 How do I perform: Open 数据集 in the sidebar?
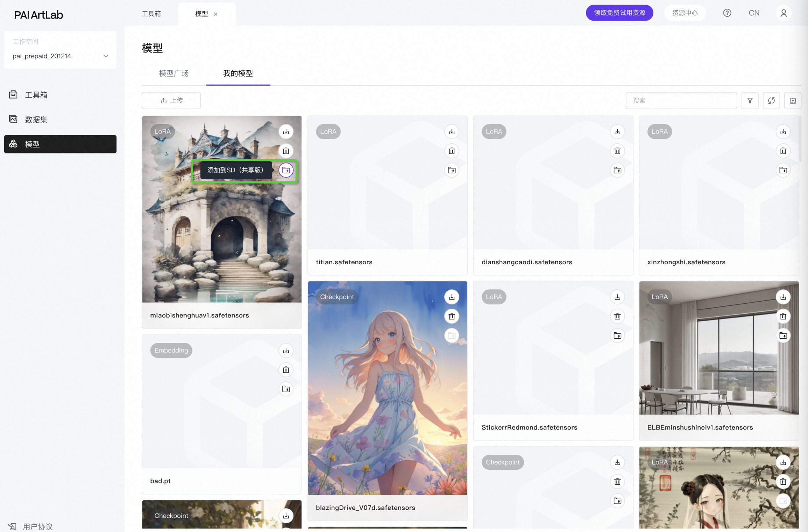[36, 120]
